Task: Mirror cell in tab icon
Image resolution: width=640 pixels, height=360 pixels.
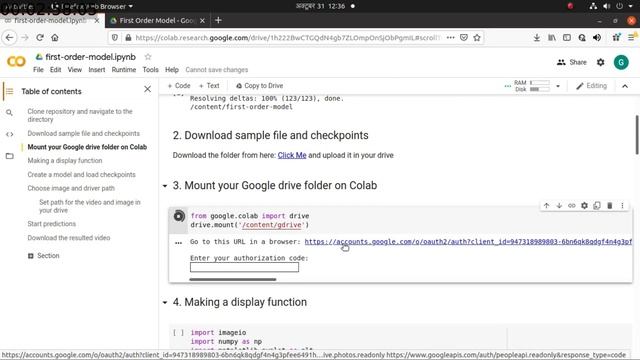Action: [x=597, y=205]
